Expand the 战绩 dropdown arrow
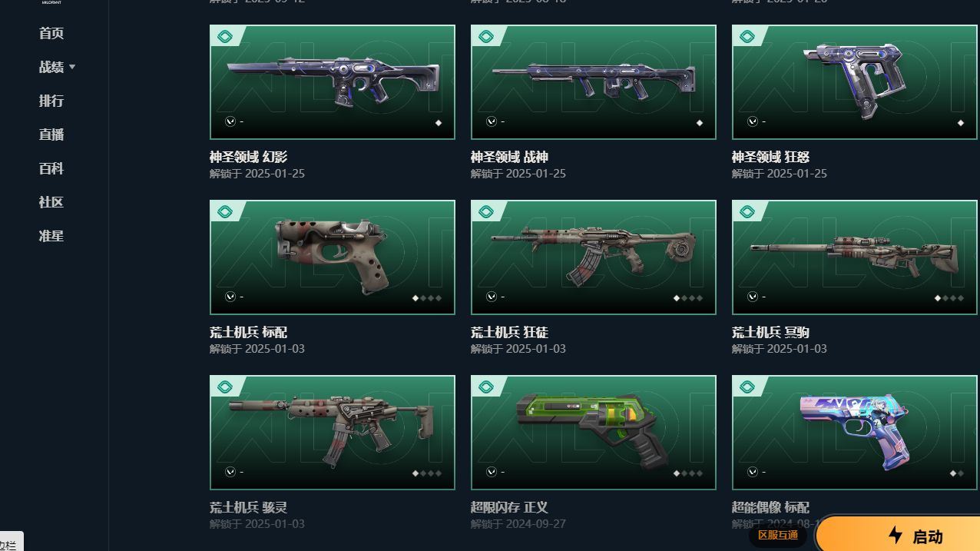Image resolution: width=980 pixels, height=551 pixels. 72,67
